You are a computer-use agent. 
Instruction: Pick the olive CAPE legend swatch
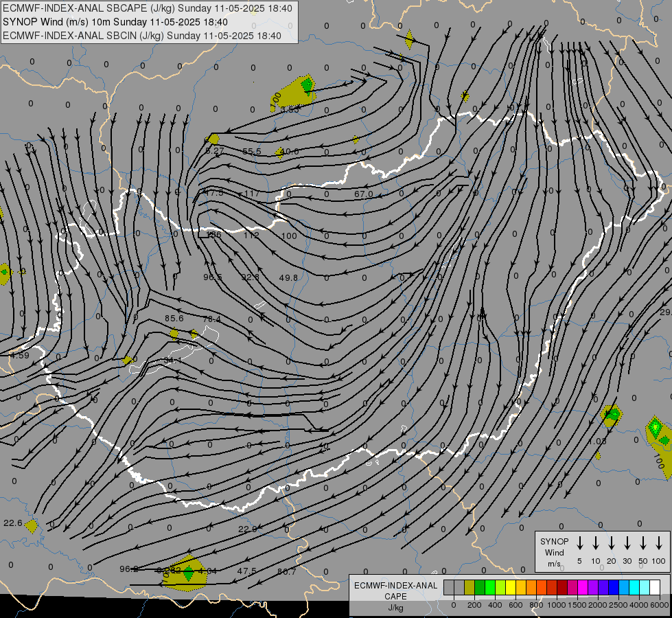click(x=470, y=587)
